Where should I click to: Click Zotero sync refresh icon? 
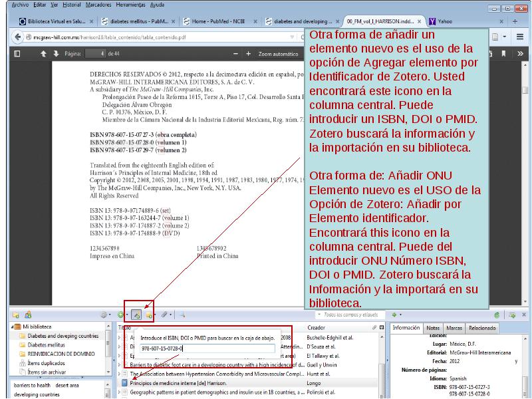point(497,315)
